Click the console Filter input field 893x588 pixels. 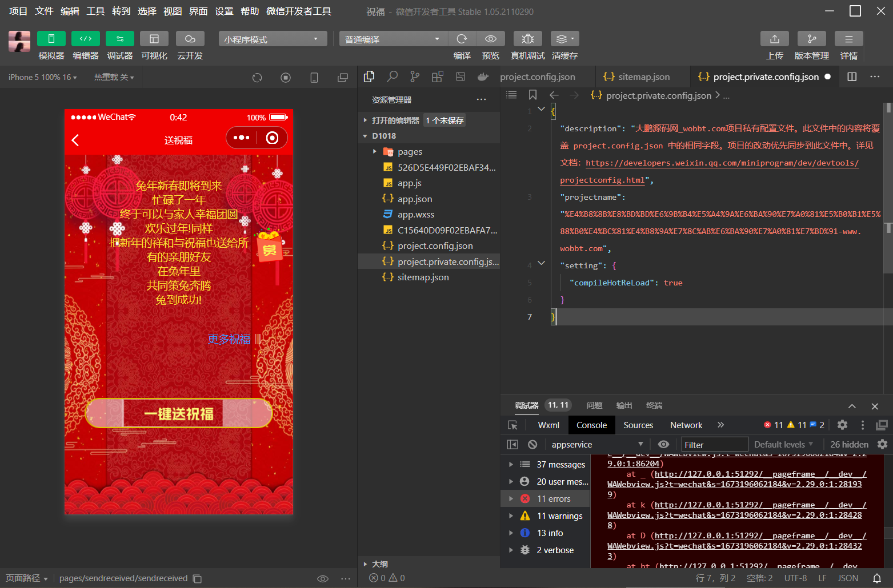pyautogui.click(x=714, y=444)
